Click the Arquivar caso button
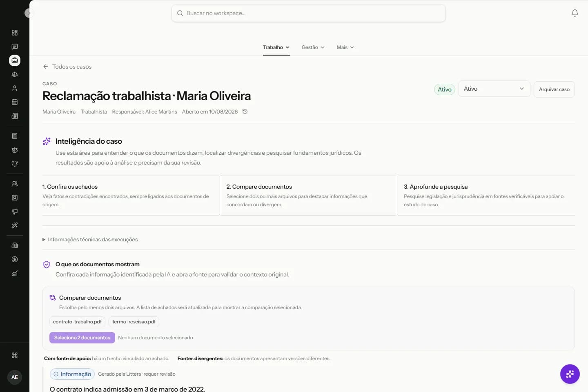 554,89
